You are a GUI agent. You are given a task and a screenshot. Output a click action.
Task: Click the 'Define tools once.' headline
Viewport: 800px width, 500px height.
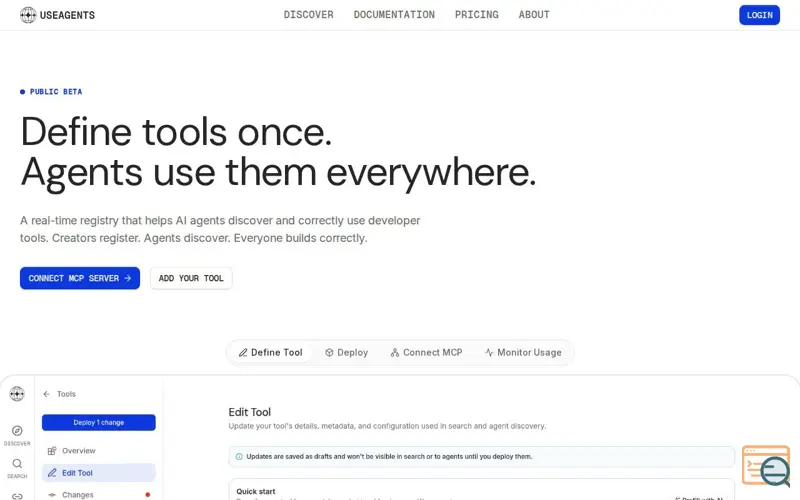(176, 132)
